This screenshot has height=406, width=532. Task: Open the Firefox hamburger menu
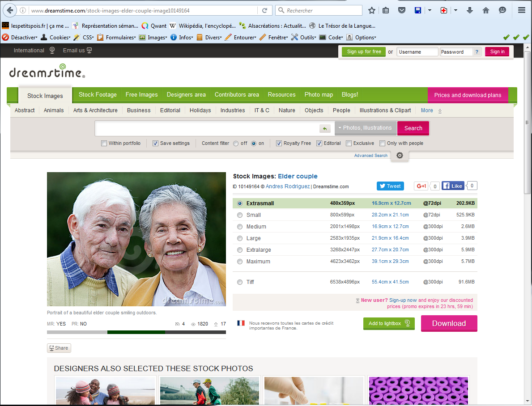coord(521,10)
